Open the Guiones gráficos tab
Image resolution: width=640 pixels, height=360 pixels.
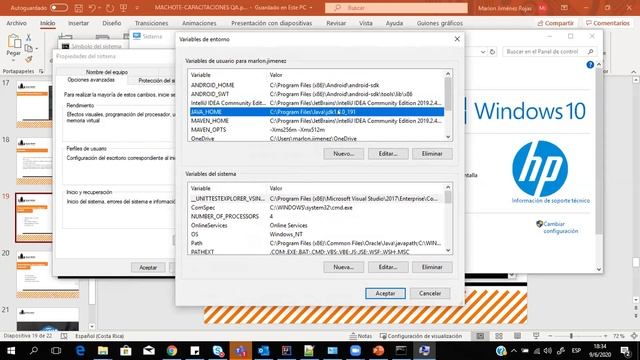coord(440,23)
